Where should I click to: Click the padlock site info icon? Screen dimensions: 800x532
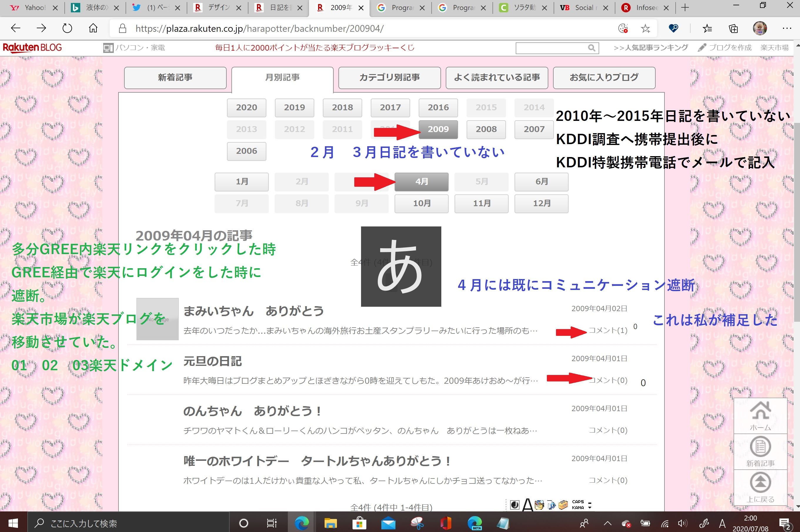pyautogui.click(x=123, y=29)
